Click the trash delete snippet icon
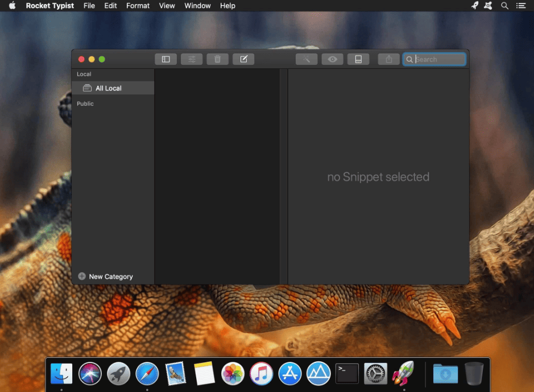Image resolution: width=534 pixels, height=392 pixels. pos(217,59)
